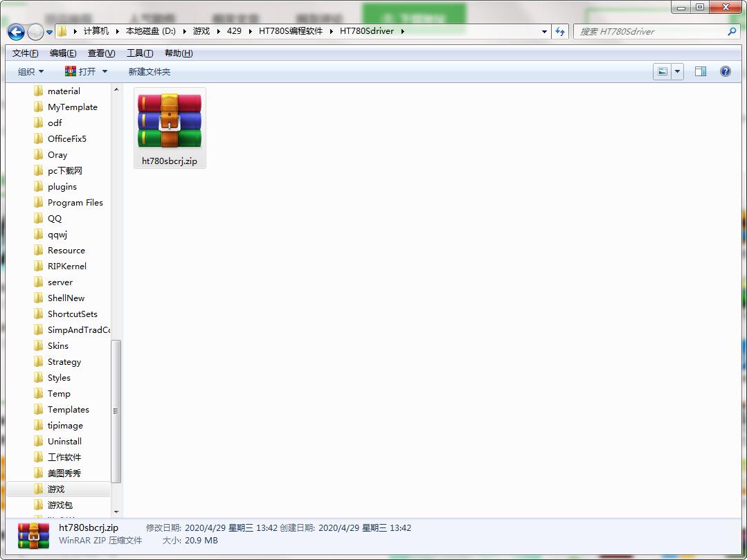Expand arrow after HT780Sdriver breadcrumb
This screenshot has width=747, height=560.
click(402, 31)
